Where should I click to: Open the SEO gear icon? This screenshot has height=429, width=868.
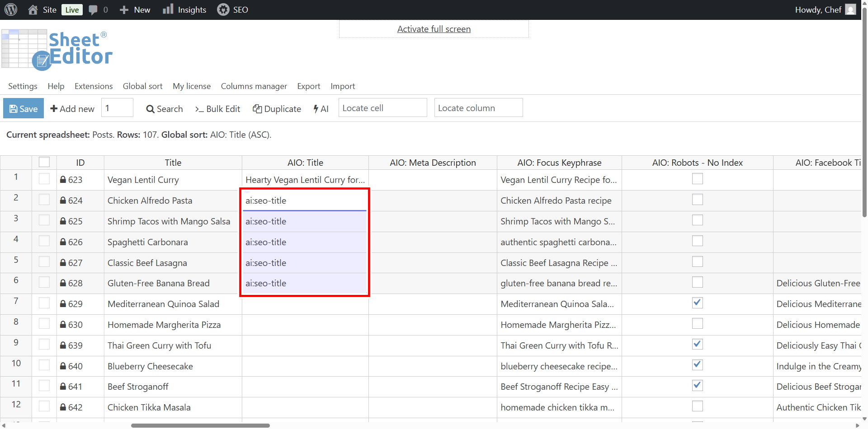223,9
